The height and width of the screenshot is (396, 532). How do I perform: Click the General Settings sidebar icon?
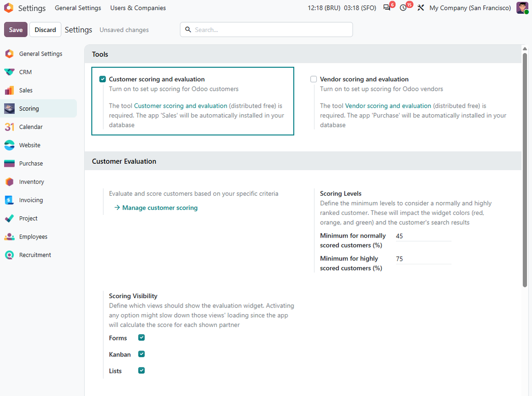9,54
